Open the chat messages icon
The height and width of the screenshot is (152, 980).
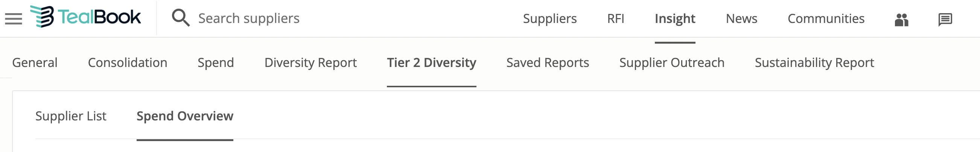click(945, 20)
